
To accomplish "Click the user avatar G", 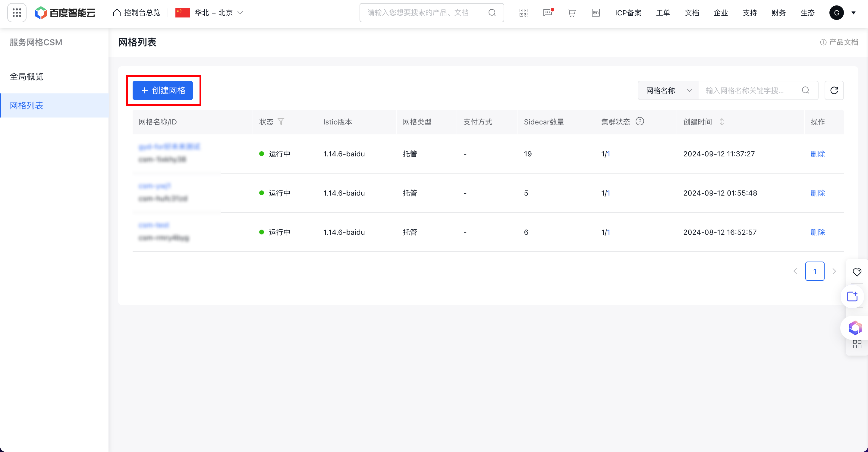I will click(x=836, y=13).
